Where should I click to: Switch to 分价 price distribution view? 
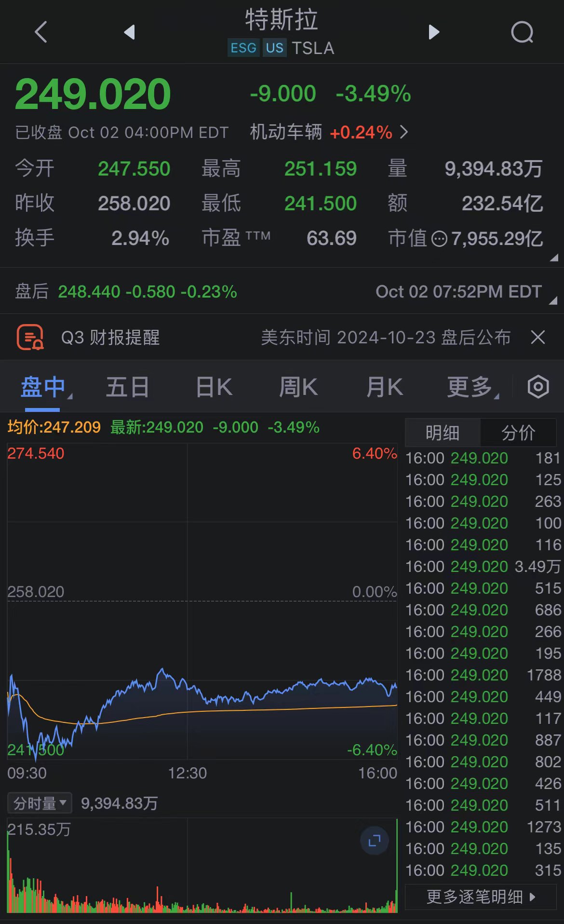[519, 433]
